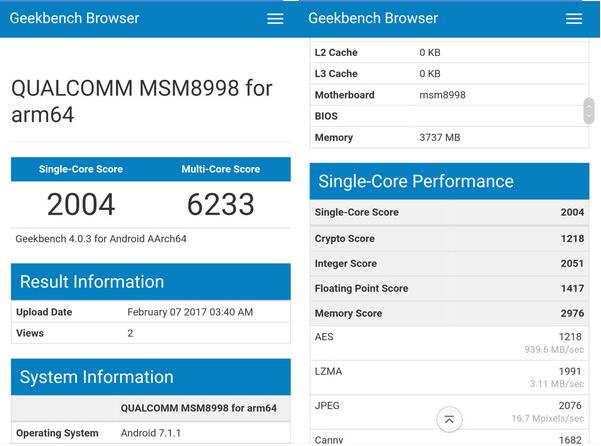
Task: Click the System Information section header
Action: click(x=151, y=377)
